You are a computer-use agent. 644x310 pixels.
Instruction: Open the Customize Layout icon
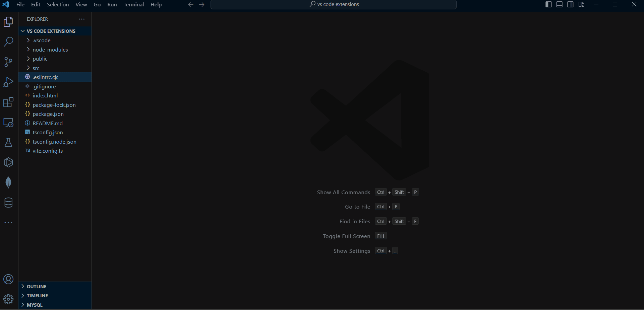click(582, 4)
